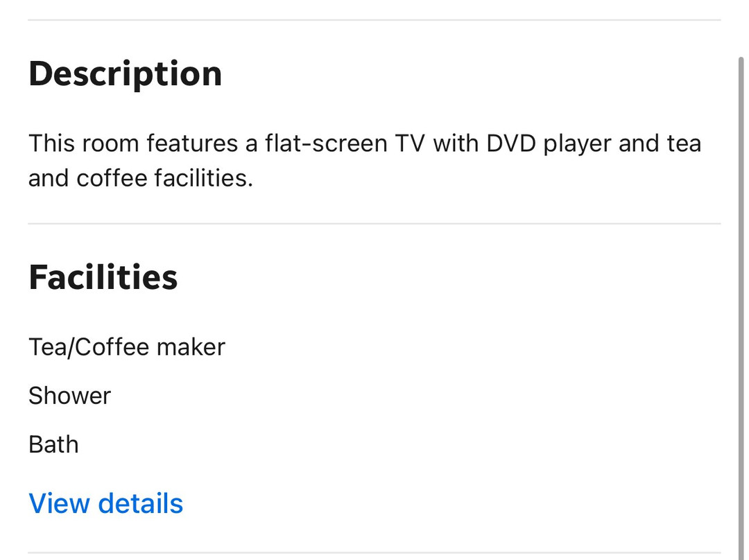Click the word "Tea" in the facilities list
Viewport: 749px width, 560px height.
[46, 347]
